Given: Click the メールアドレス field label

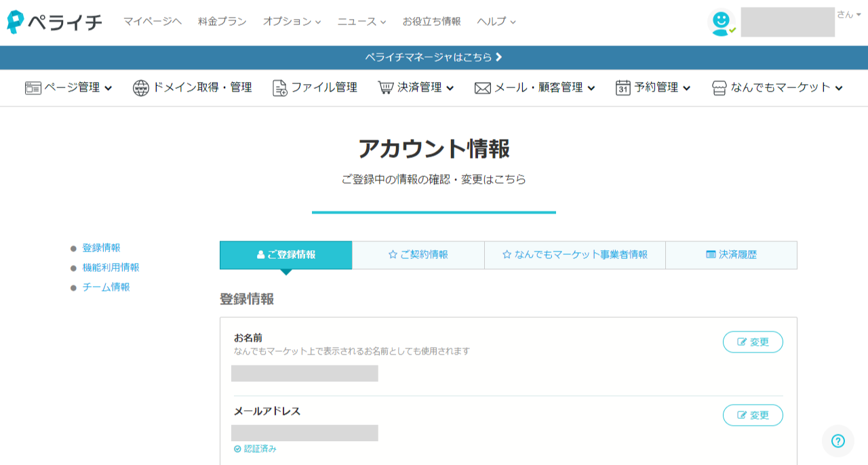Looking at the screenshot, I should (x=267, y=411).
